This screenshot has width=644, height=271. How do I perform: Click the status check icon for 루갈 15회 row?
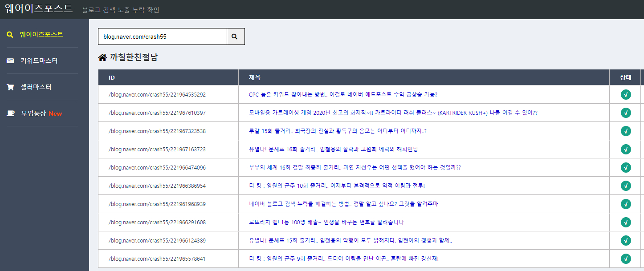626,131
